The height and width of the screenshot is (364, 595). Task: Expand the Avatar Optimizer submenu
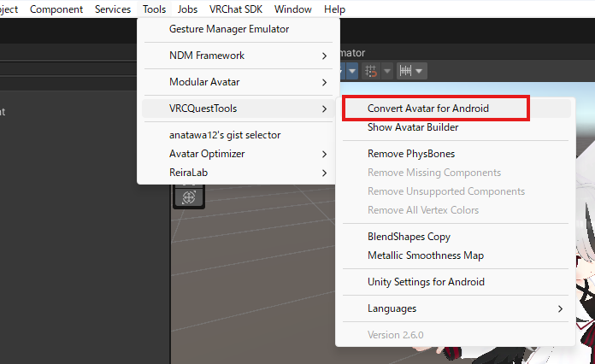(x=239, y=154)
